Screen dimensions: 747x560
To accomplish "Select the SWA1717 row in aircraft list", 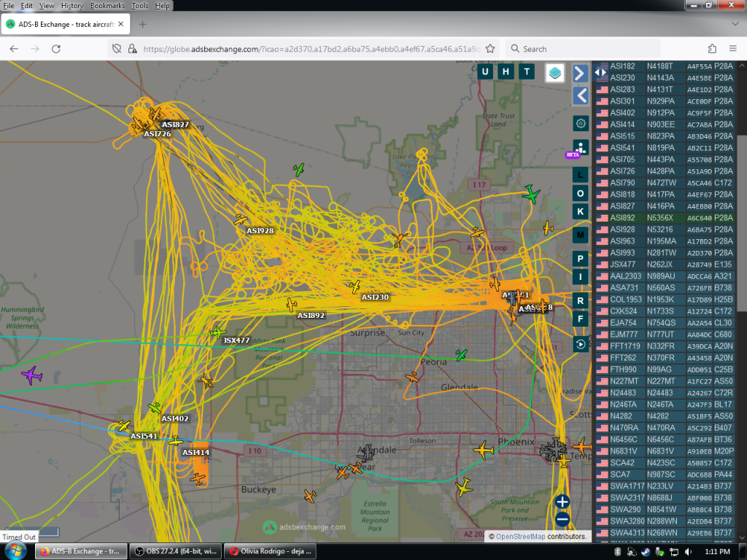I will [665, 486].
